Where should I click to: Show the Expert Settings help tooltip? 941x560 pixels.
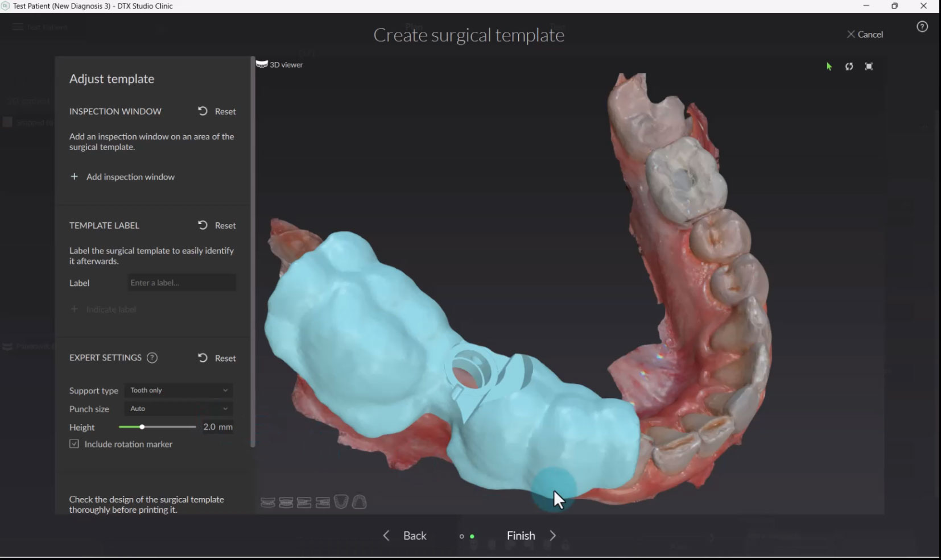(152, 358)
